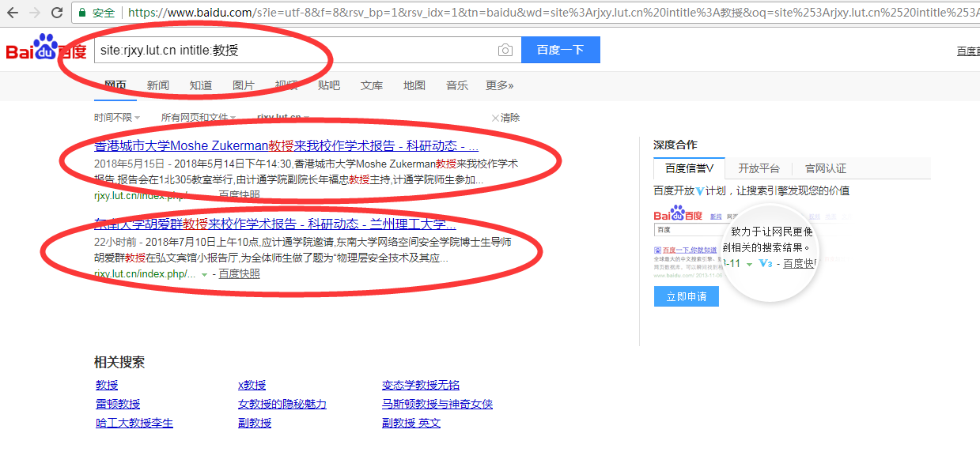The height and width of the screenshot is (452, 980).
Task: Click in the Baidu search input field
Action: tap(293, 50)
